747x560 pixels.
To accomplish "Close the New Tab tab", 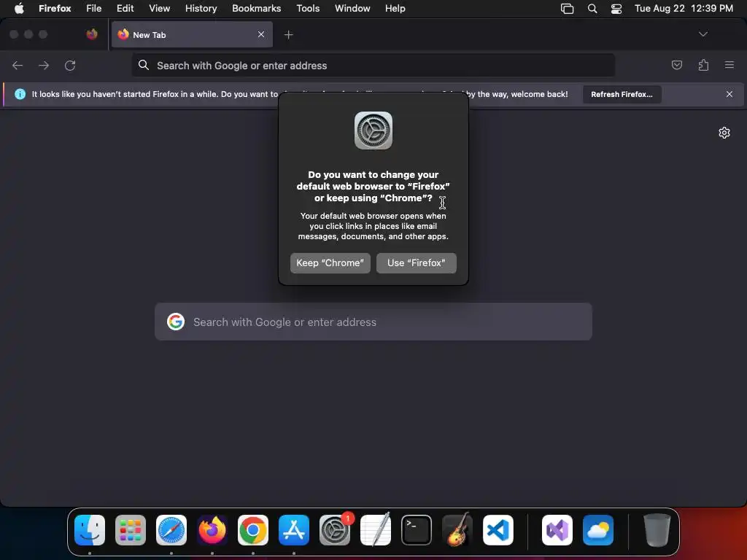I will pos(261,34).
